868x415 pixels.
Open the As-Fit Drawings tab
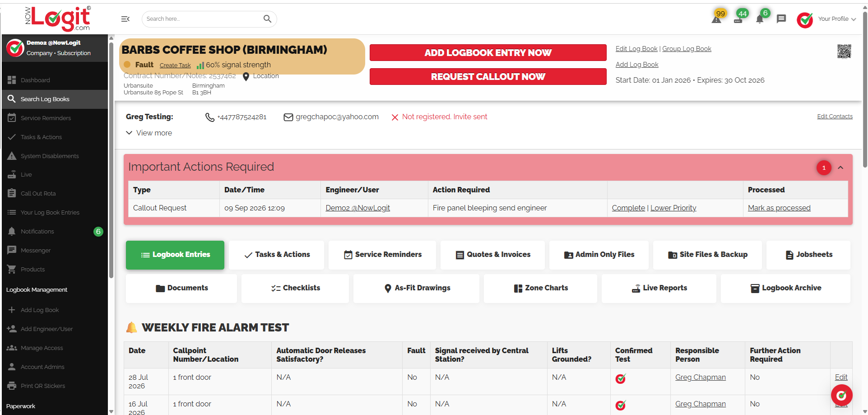pyautogui.click(x=416, y=289)
